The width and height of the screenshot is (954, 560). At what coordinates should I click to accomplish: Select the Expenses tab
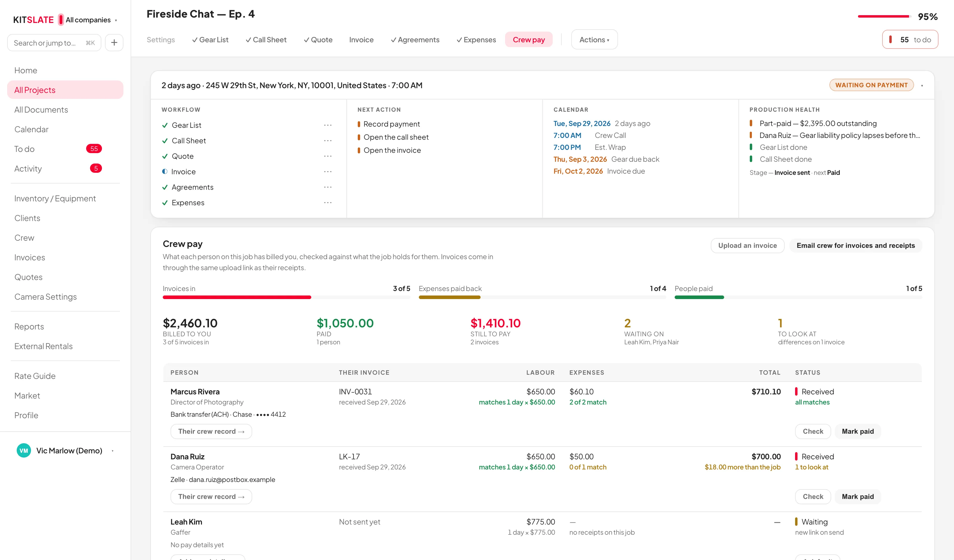pos(476,40)
